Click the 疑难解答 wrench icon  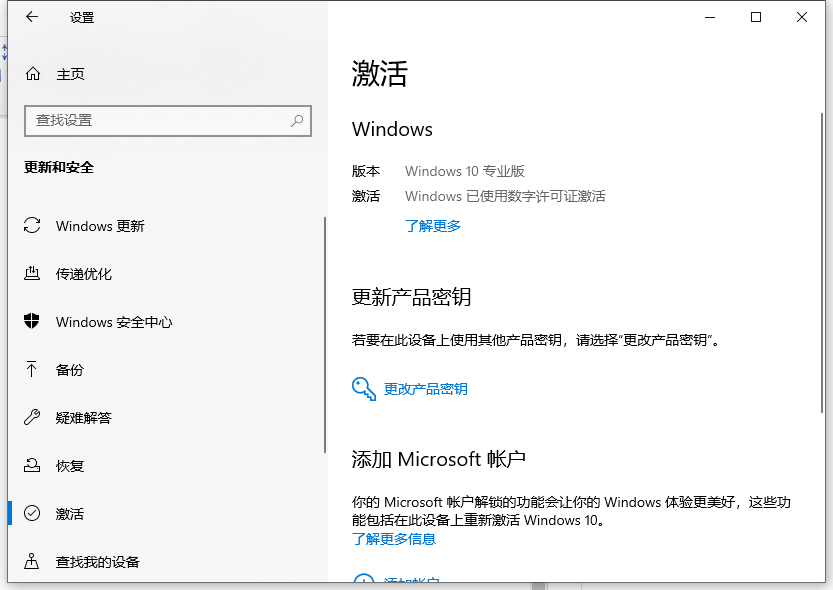coord(32,418)
